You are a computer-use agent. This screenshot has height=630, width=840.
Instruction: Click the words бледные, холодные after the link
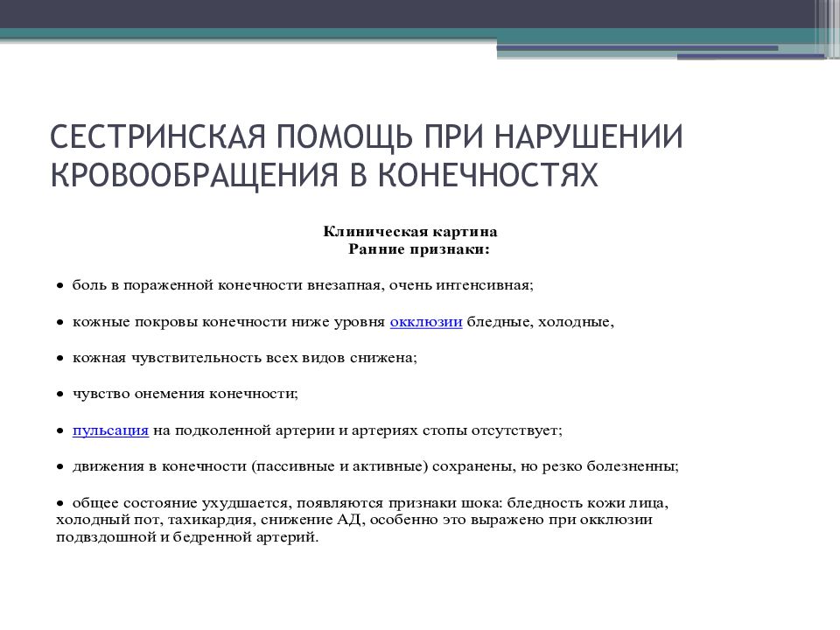click(540, 321)
